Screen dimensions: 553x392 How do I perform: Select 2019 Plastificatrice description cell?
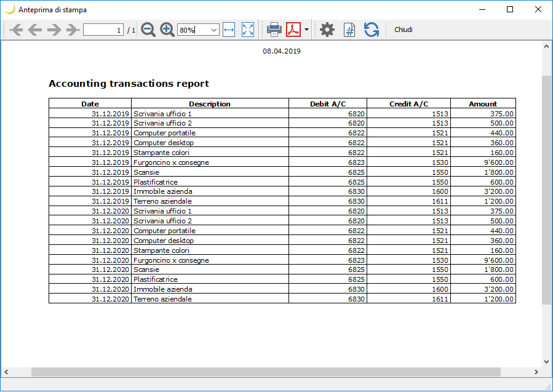coord(210,182)
